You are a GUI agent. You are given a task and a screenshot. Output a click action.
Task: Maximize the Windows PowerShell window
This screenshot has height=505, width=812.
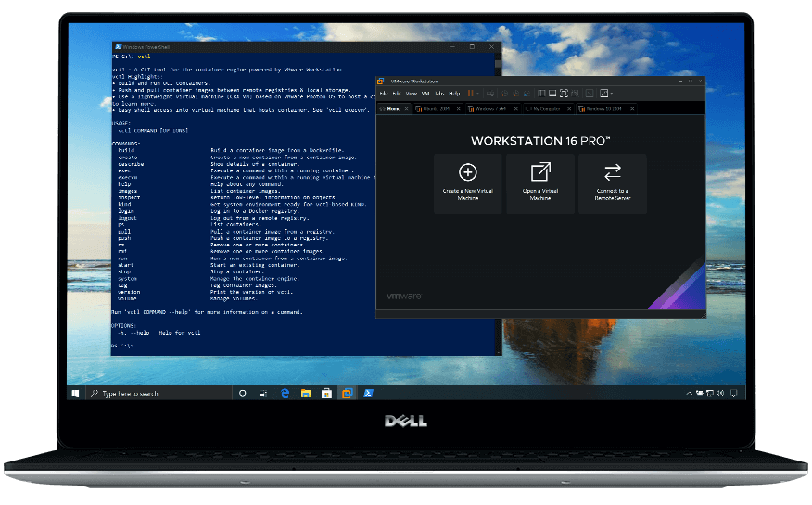(x=472, y=47)
